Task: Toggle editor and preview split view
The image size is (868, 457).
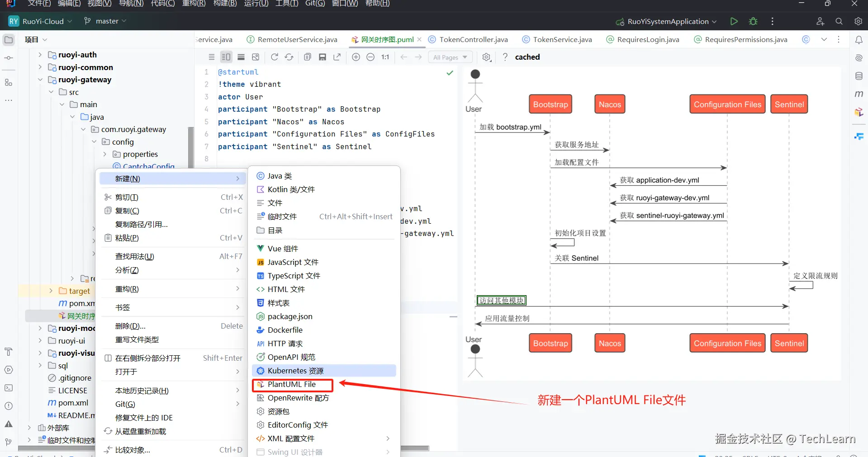Action: coord(226,57)
